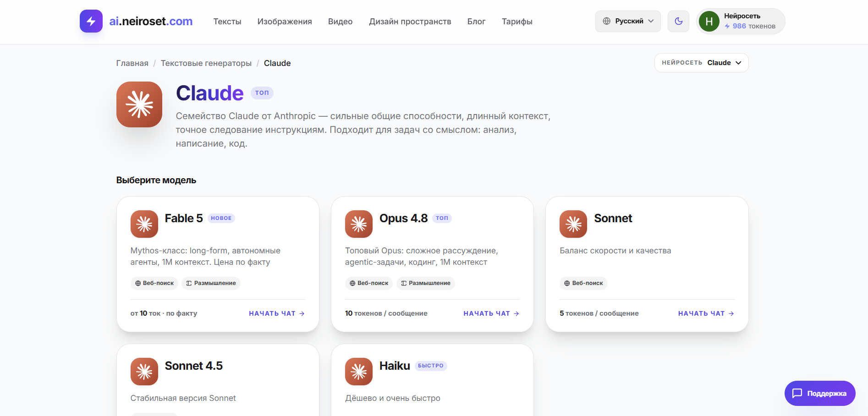Go to Главная in the breadcrumbs
The image size is (868, 416).
point(132,63)
